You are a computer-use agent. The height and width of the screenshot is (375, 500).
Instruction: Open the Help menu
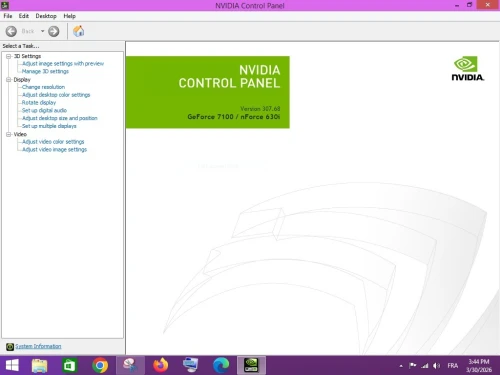pos(70,16)
